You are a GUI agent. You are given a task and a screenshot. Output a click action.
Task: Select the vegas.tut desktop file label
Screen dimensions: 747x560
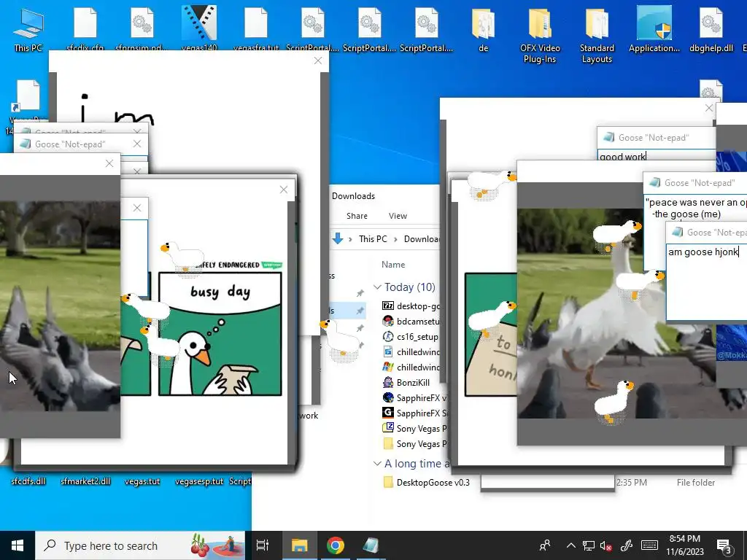tap(142, 481)
